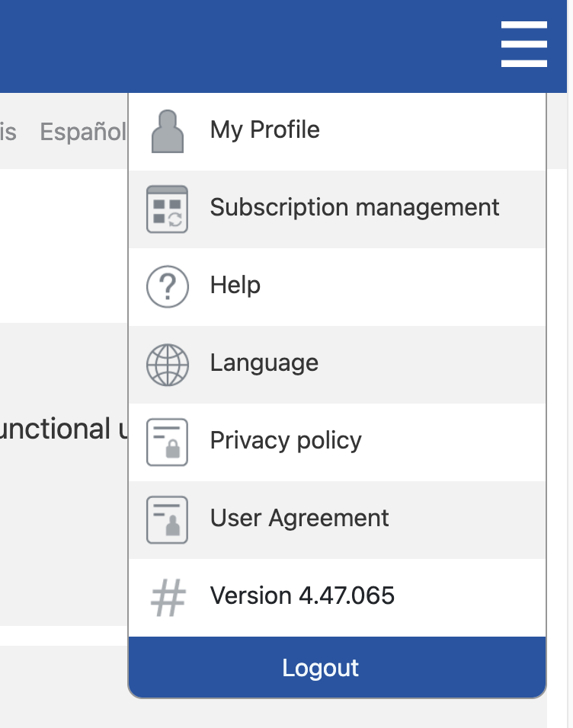Viewport: 573px width, 728px height.
Task: Open the Privacy policy entry
Action: click(x=285, y=442)
